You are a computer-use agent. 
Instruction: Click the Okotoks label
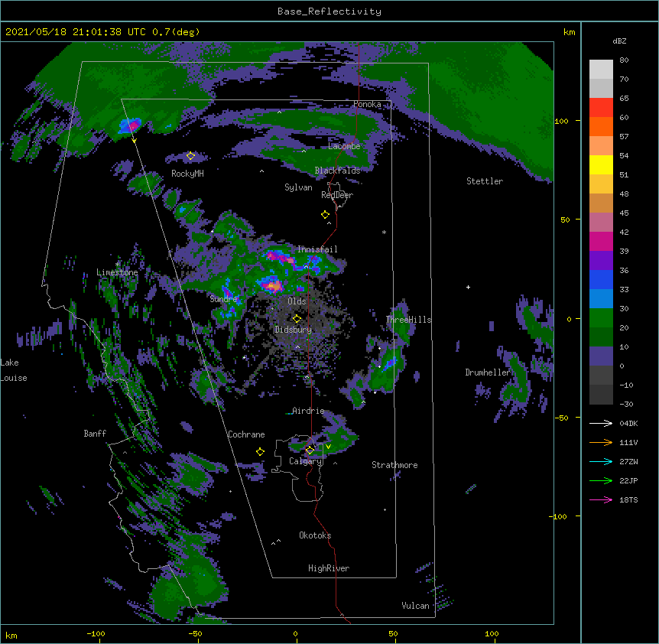click(315, 535)
